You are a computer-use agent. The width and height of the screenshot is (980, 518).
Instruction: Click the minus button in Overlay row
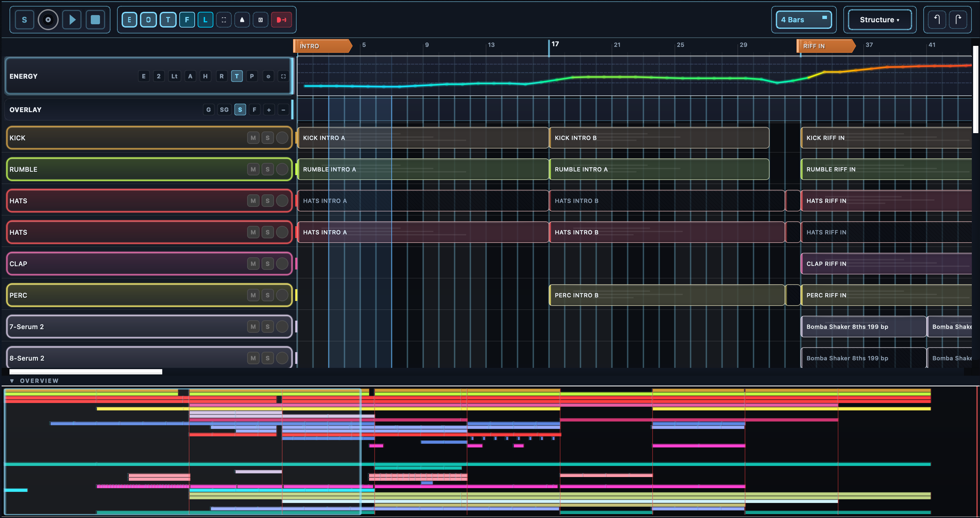click(284, 110)
